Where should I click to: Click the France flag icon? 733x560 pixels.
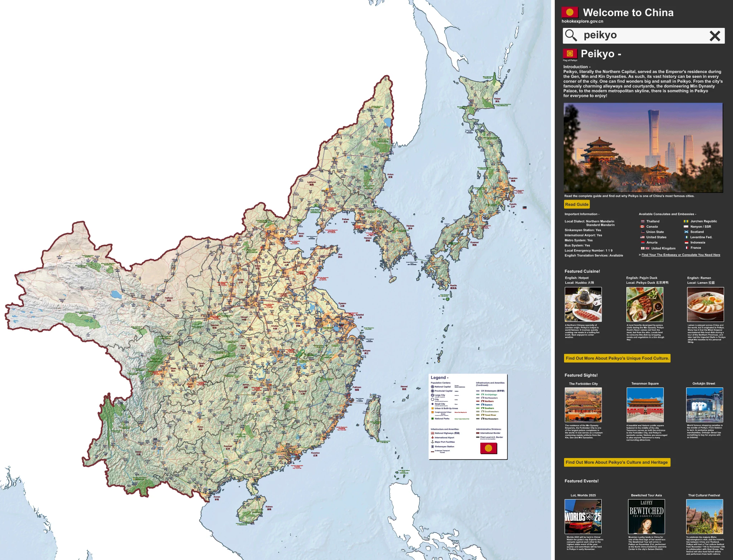[x=686, y=248]
